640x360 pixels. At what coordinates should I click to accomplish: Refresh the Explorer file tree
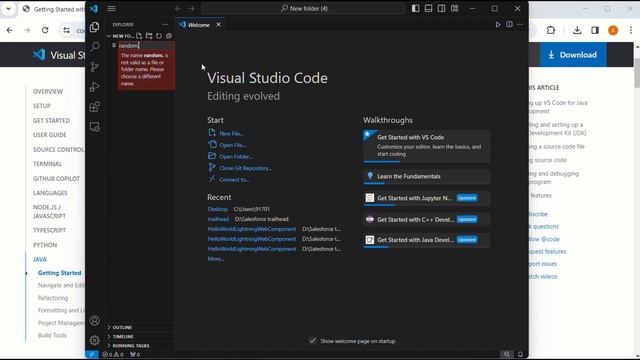(x=159, y=36)
